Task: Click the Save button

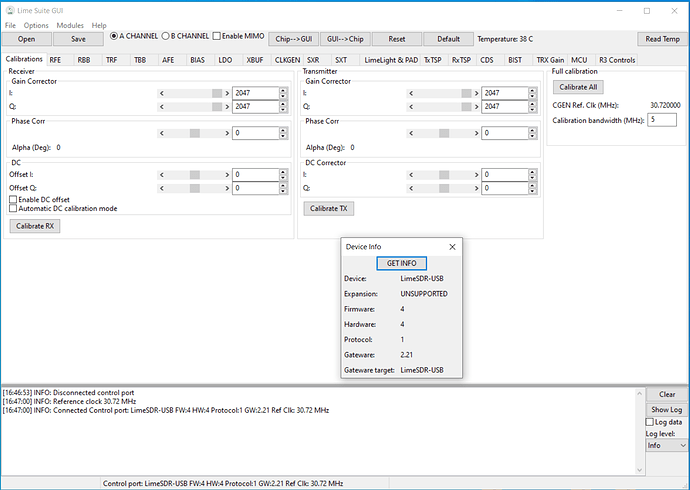Action: (x=78, y=39)
